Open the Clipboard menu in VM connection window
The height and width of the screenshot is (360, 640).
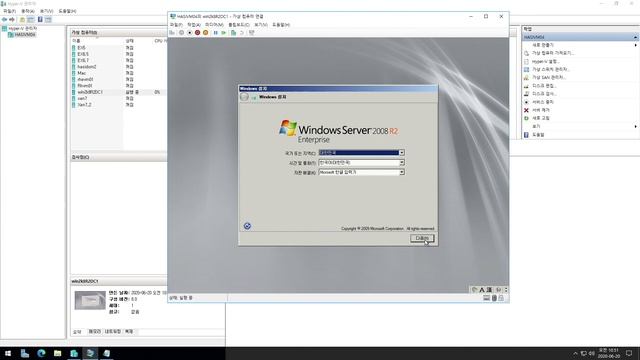click(239, 25)
